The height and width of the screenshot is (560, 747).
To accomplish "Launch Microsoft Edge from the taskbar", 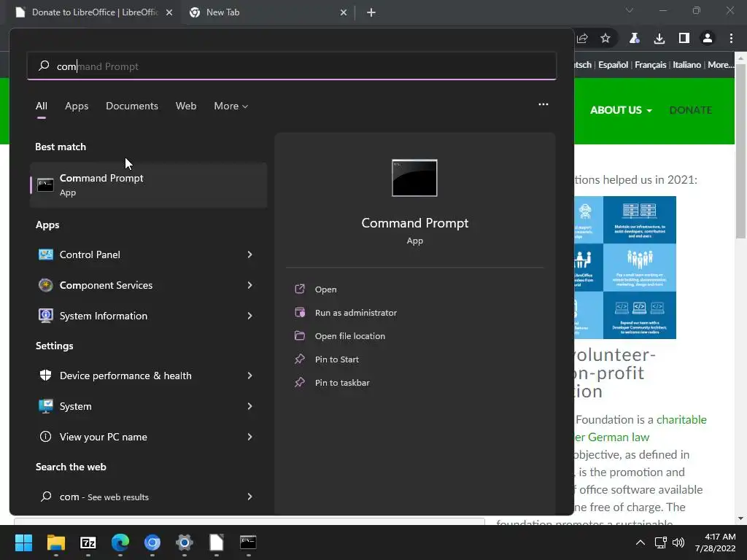I will (120, 542).
